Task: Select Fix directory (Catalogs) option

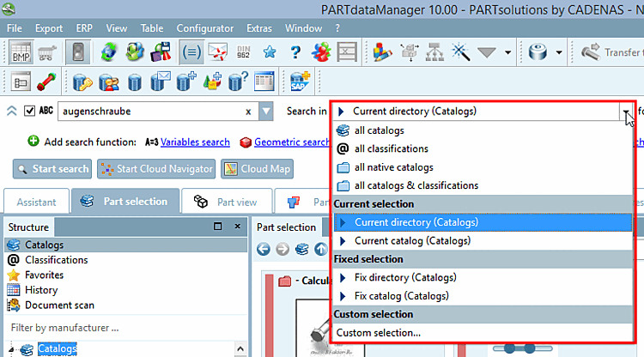Action: (x=483, y=278)
